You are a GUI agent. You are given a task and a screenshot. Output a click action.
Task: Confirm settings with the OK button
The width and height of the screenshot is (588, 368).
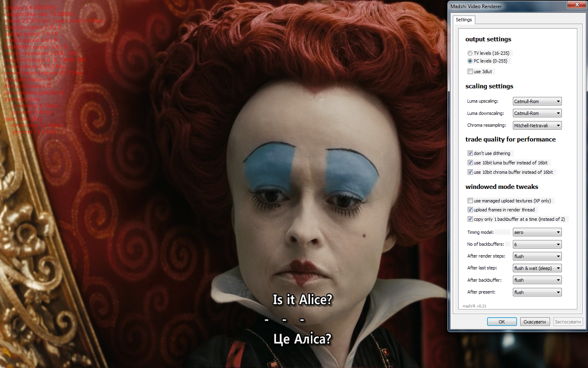pos(502,322)
